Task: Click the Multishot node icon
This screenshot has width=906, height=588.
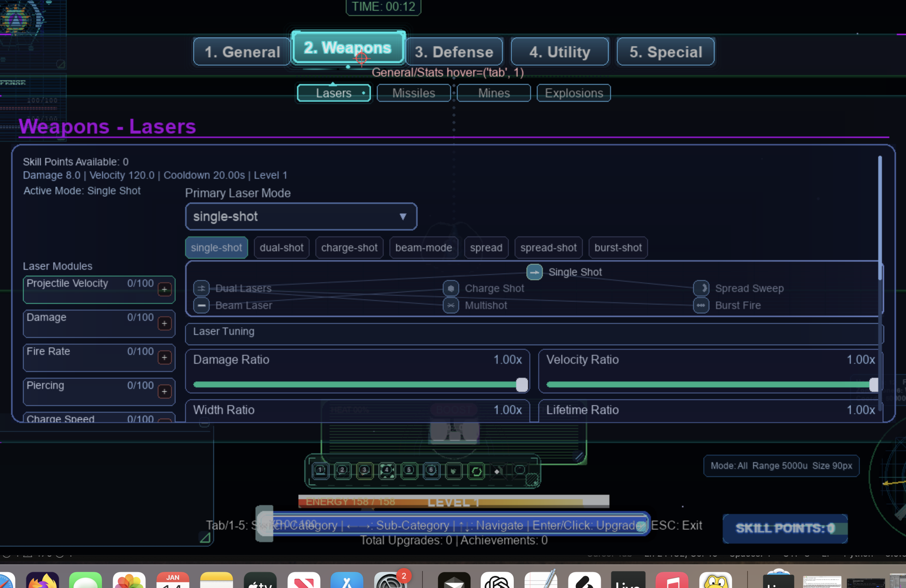Action: coord(451,305)
